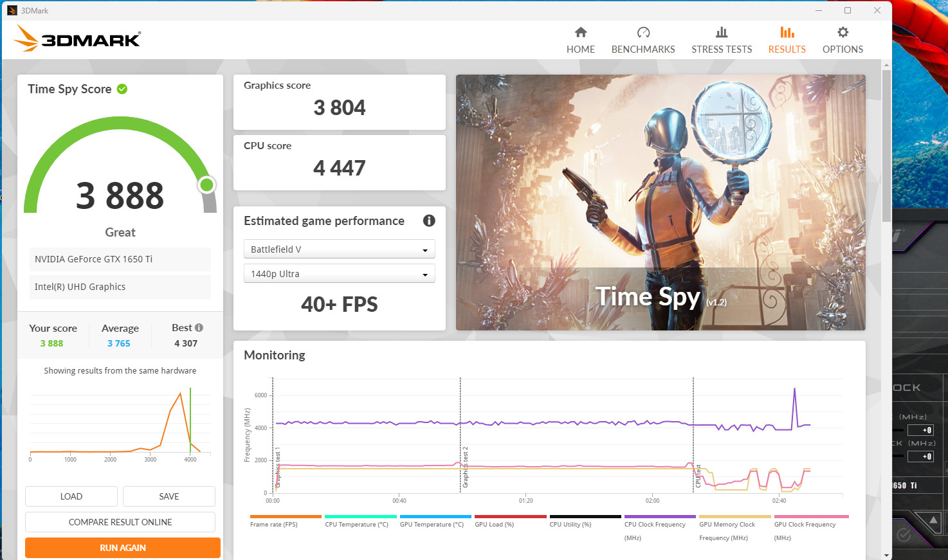This screenshot has height=560, width=948.
Task: Click the score gauge green handle
Action: 206,185
